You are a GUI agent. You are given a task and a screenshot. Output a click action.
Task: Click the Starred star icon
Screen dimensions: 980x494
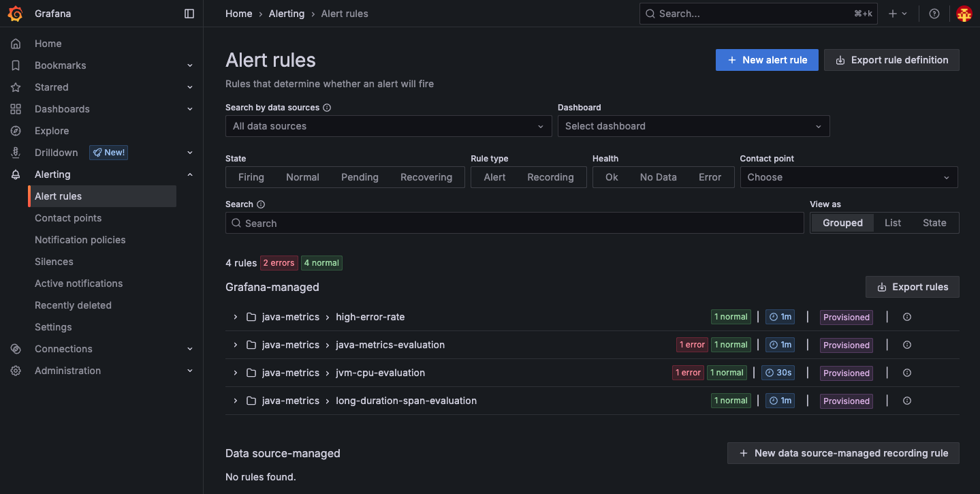pyautogui.click(x=16, y=87)
